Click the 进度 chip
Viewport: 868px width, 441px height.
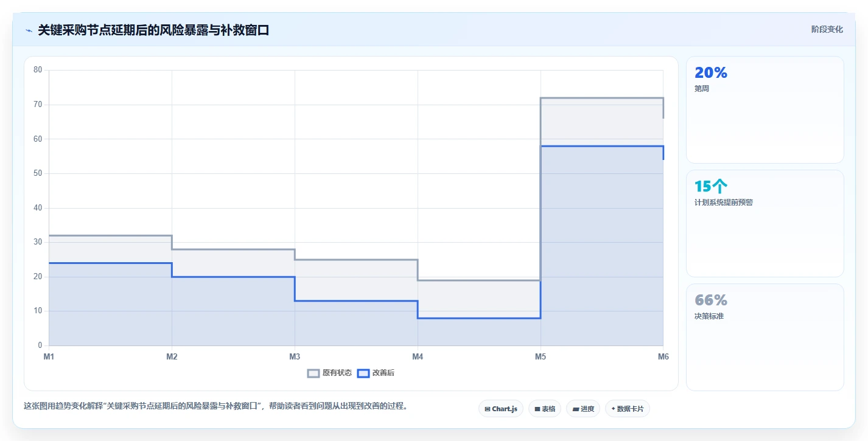[583, 409]
